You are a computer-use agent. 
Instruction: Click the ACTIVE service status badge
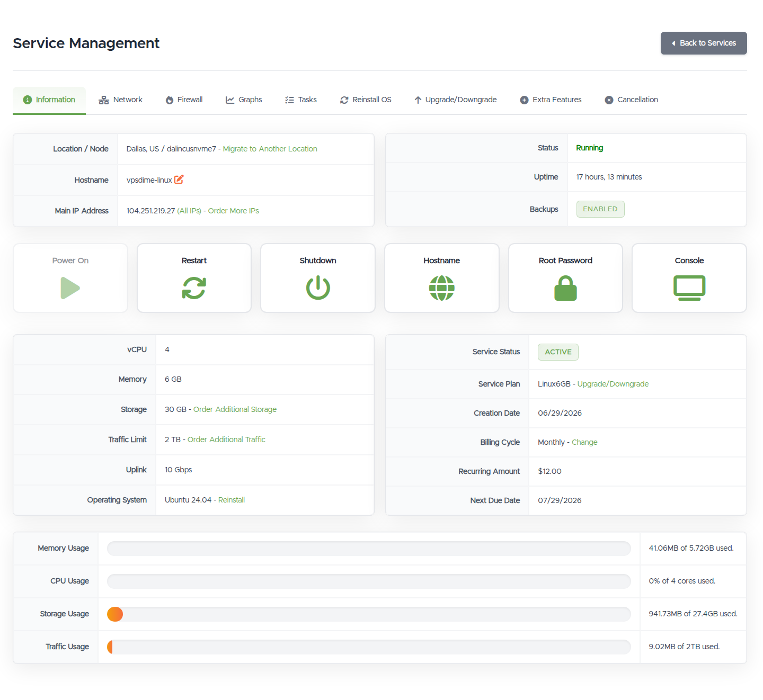click(558, 352)
